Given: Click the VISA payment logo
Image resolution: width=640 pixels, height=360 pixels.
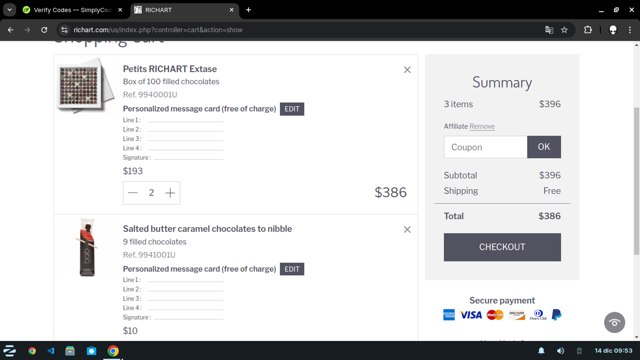Looking at the screenshot, I should 471,315.
